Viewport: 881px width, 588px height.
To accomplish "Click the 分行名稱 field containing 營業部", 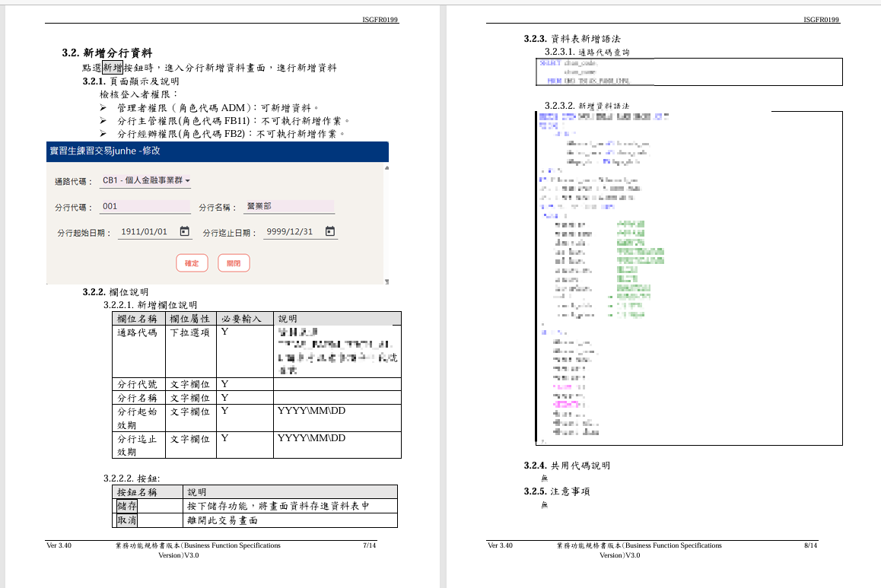I will [289, 207].
